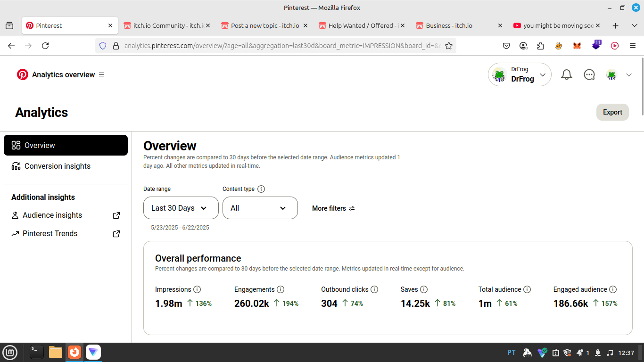Click the Pinterest logo in the page header

click(x=23, y=74)
